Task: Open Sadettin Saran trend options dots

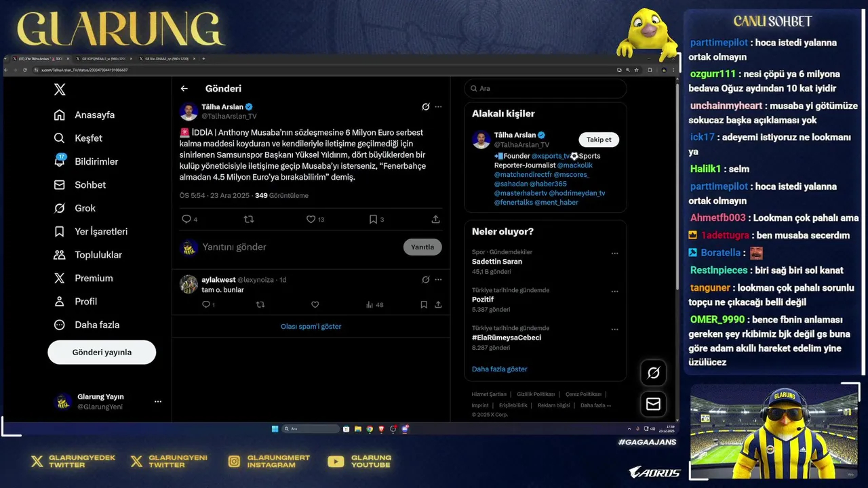Action: click(x=614, y=253)
